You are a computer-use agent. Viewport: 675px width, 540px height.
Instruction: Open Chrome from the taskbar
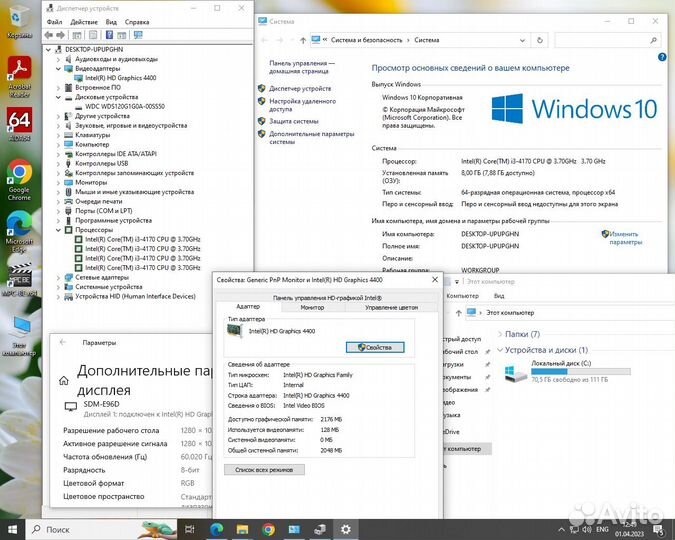coord(268,529)
